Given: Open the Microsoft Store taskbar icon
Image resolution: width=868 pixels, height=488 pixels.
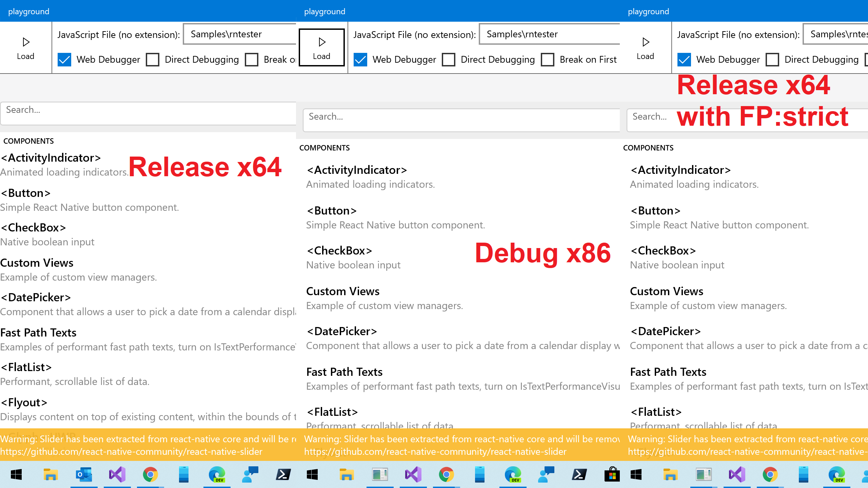Looking at the screenshot, I should (612, 474).
